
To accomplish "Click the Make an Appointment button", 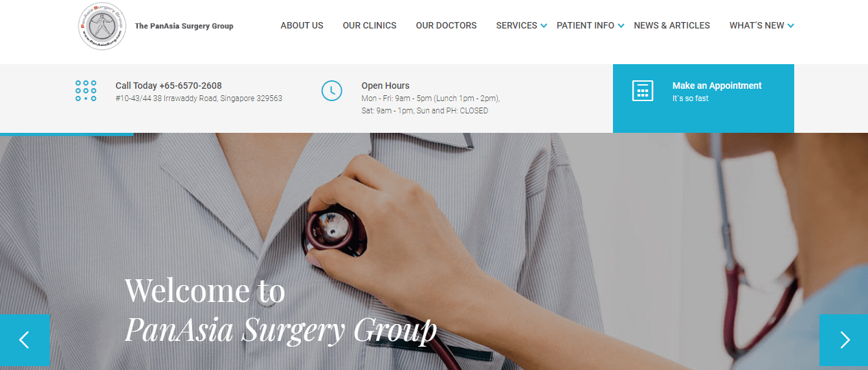I will (703, 98).
